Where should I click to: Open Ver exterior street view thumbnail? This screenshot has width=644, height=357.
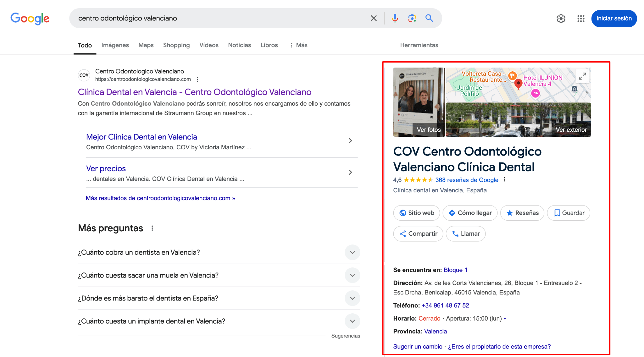point(518,120)
